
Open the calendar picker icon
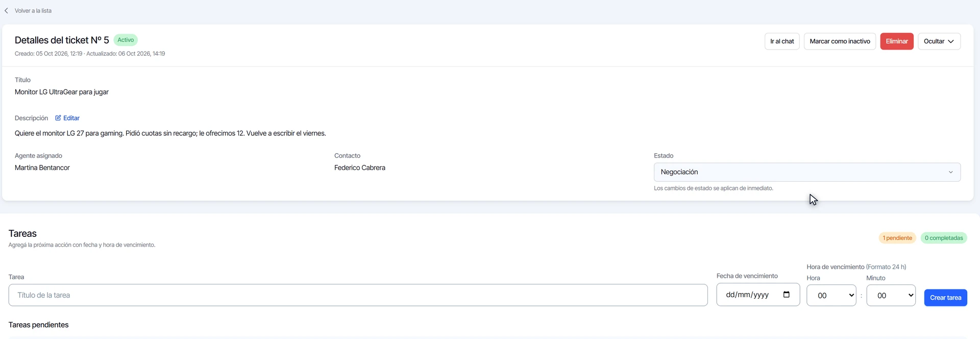[x=786, y=295]
